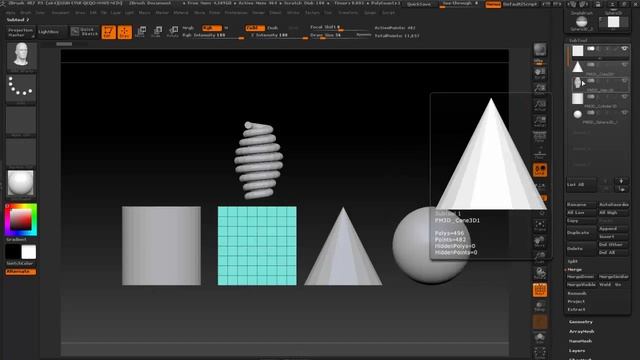This screenshot has height=360, width=640.
Task: Open the Document menu
Action: coord(60,13)
